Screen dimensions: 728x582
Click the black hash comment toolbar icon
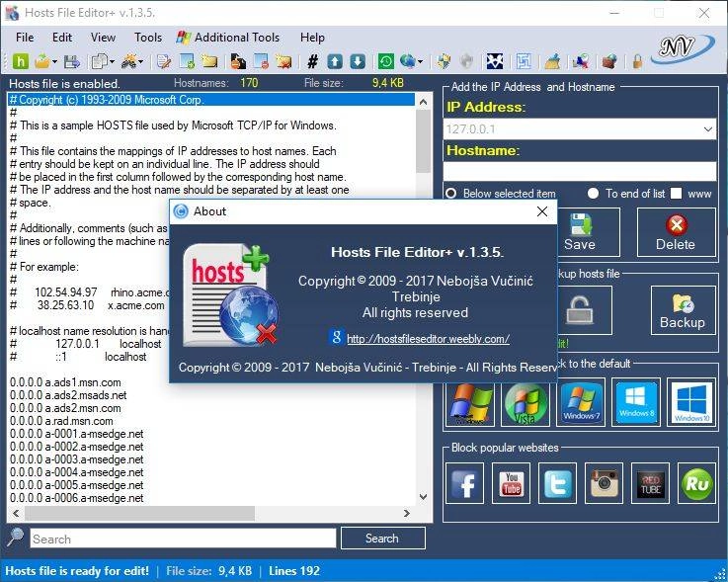(x=313, y=61)
